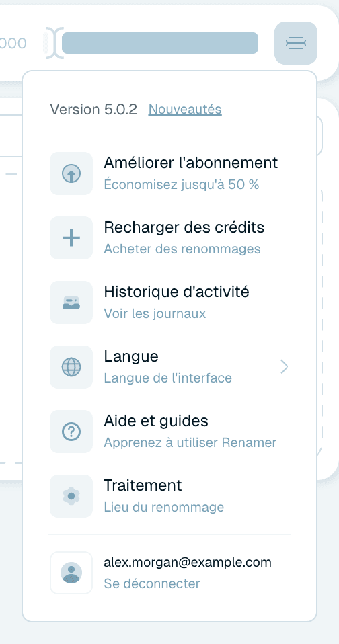The width and height of the screenshot is (339, 644).
Task: Click 'Économisez jusqu'à 50 %' subtitle
Action: (182, 184)
